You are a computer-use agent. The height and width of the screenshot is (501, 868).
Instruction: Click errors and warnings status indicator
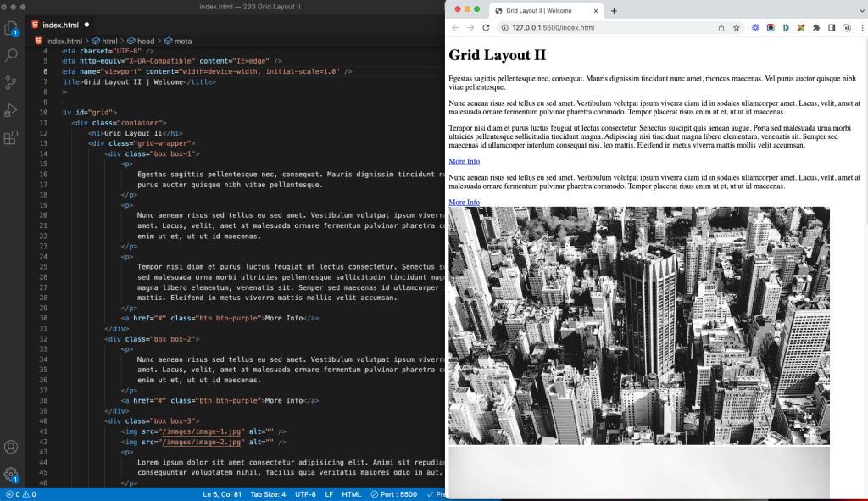coord(21,494)
